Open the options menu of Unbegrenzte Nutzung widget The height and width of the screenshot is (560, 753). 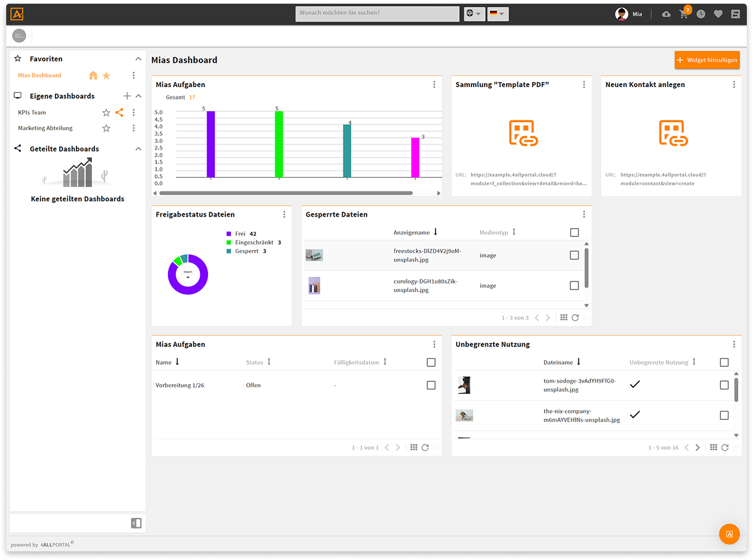tap(734, 344)
